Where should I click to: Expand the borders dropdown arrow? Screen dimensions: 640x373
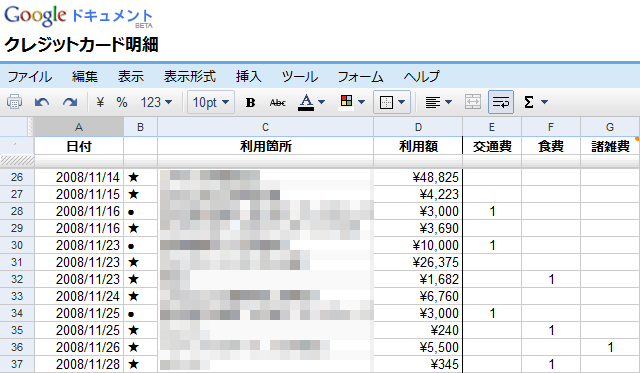coord(402,102)
